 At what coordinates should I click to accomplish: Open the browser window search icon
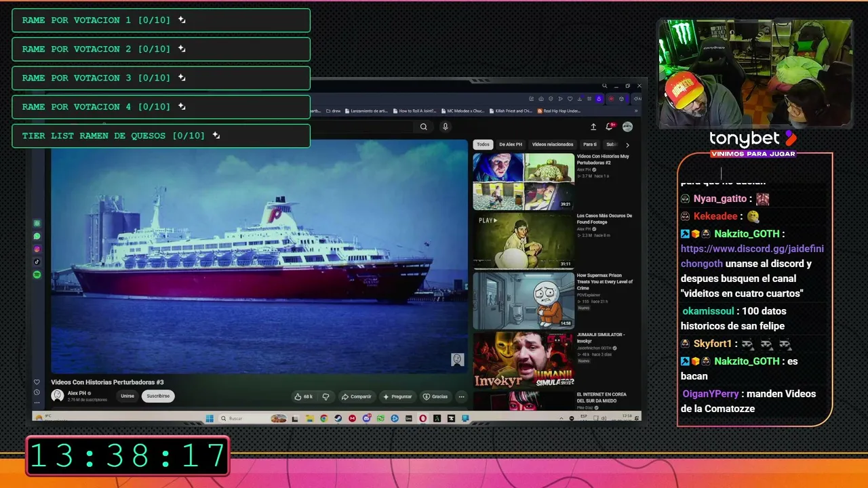click(604, 86)
